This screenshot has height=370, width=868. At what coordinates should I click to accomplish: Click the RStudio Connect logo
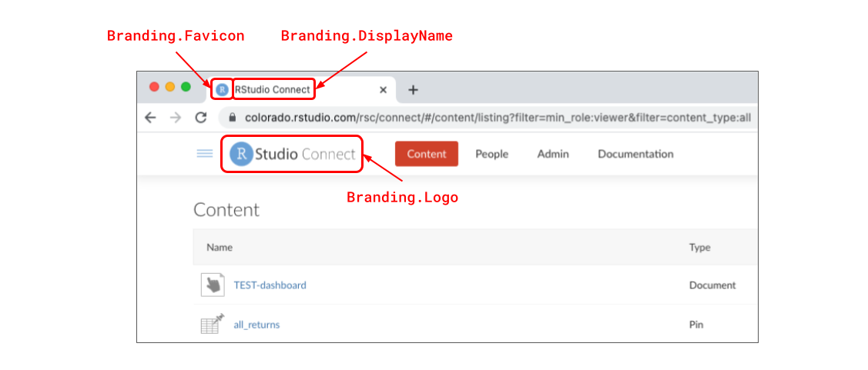pos(293,154)
